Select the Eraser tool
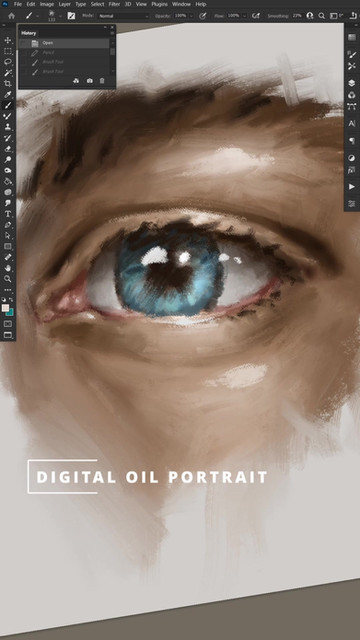The image size is (360, 640). coord(7,149)
